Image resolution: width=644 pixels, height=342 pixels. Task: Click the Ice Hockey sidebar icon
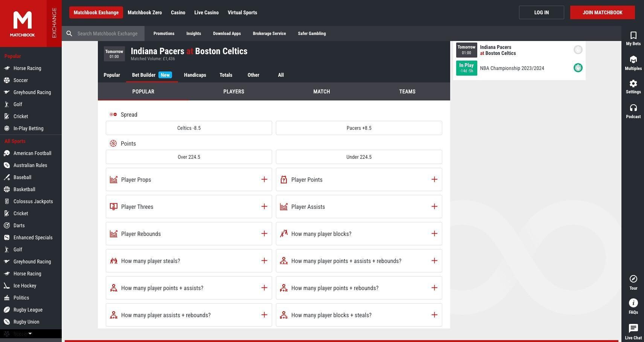pyautogui.click(x=7, y=286)
